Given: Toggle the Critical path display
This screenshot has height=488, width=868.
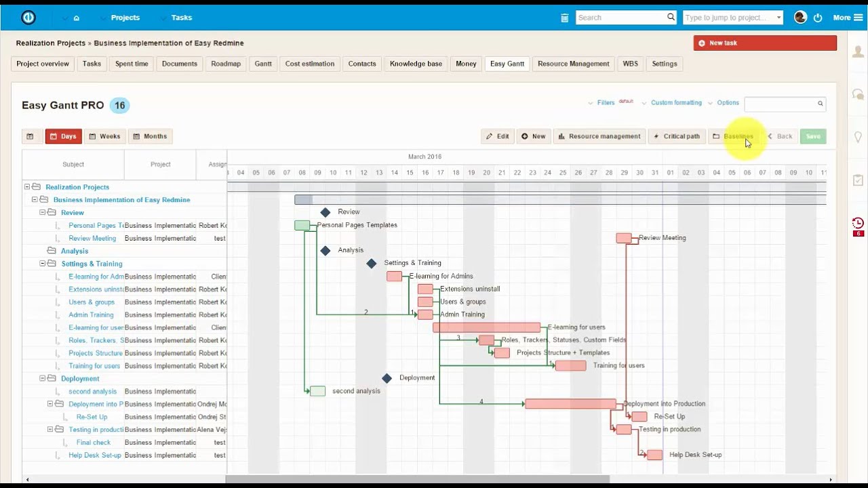Looking at the screenshot, I should point(677,136).
